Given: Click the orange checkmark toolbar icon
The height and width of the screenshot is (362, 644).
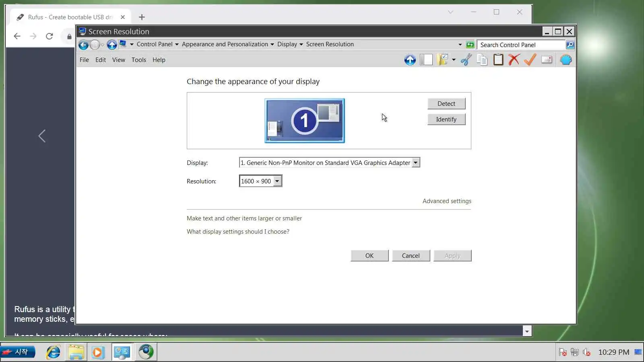Looking at the screenshot, I should [x=530, y=60].
